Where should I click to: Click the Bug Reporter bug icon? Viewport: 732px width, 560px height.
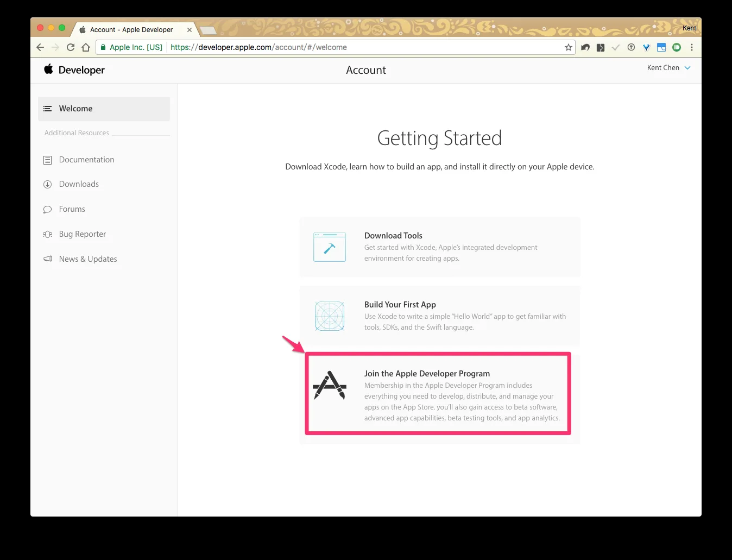point(48,234)
